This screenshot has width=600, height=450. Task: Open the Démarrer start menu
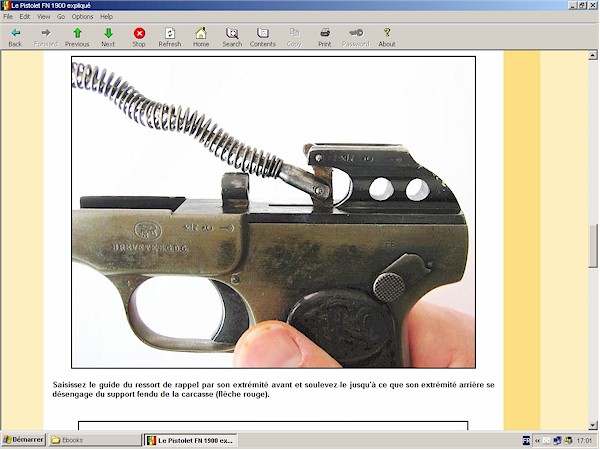[x=23, y=440]
